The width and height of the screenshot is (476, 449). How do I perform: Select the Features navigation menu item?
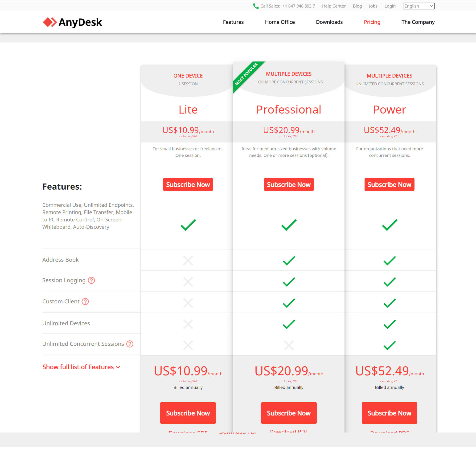[x=233, y=22]
